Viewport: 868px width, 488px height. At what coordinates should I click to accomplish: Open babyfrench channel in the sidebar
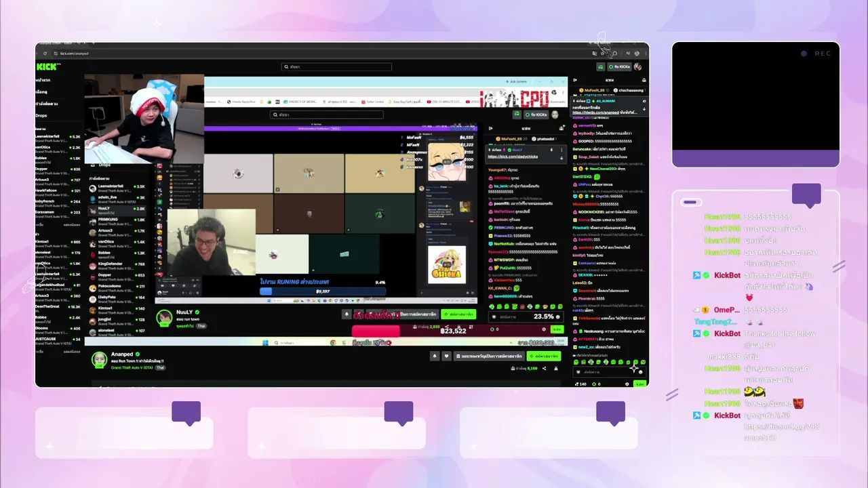[x=58, y=203]
